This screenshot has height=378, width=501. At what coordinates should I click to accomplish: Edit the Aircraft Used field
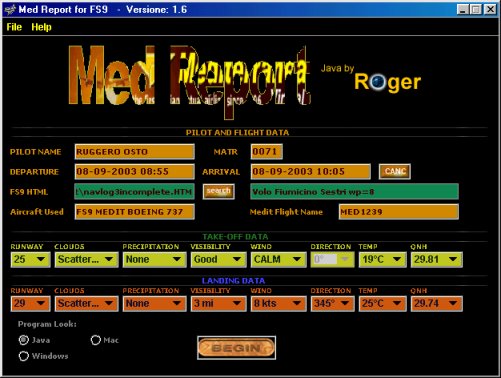click(x=135, y=212)
